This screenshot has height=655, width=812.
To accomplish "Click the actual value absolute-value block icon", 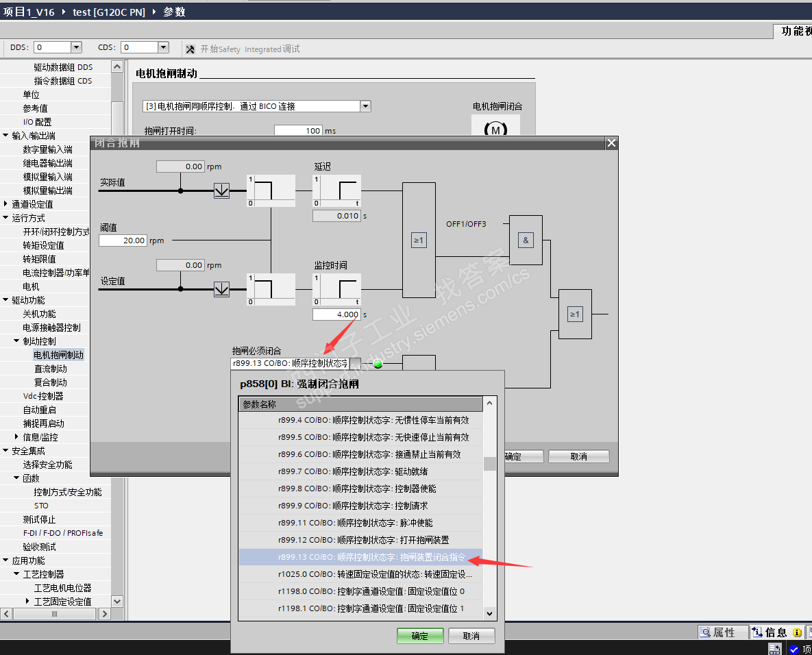I will click(221, 190).
